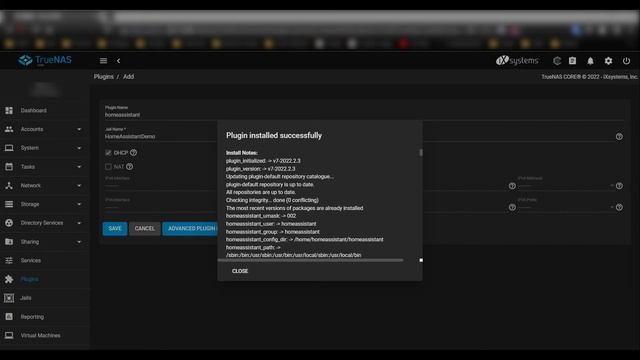640x360 pixels.
Task: Click the Plugins puzzle icon
Action: coord(9,279)
